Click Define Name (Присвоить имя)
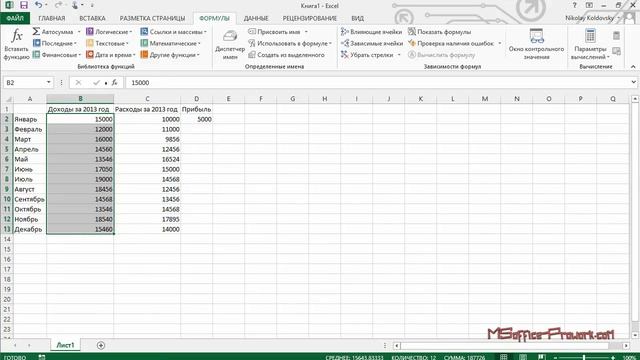Viewport: 640px width, 360px height. click(x=274, y=32)
